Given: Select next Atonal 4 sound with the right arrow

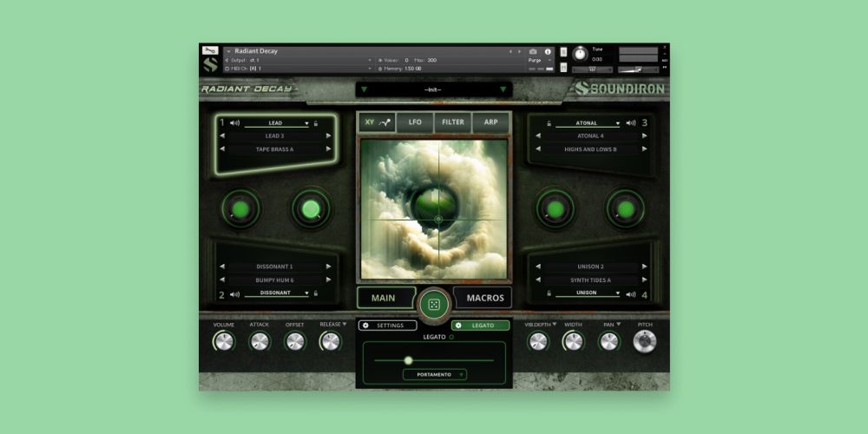Looking at the screenshot, I should pos(644,135).
